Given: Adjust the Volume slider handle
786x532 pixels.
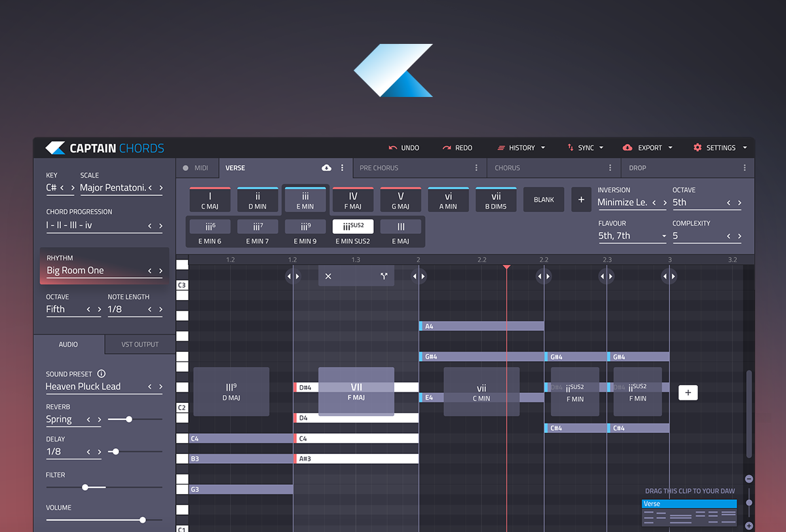Looking at the screenshot, I should [x=142, y=520].
